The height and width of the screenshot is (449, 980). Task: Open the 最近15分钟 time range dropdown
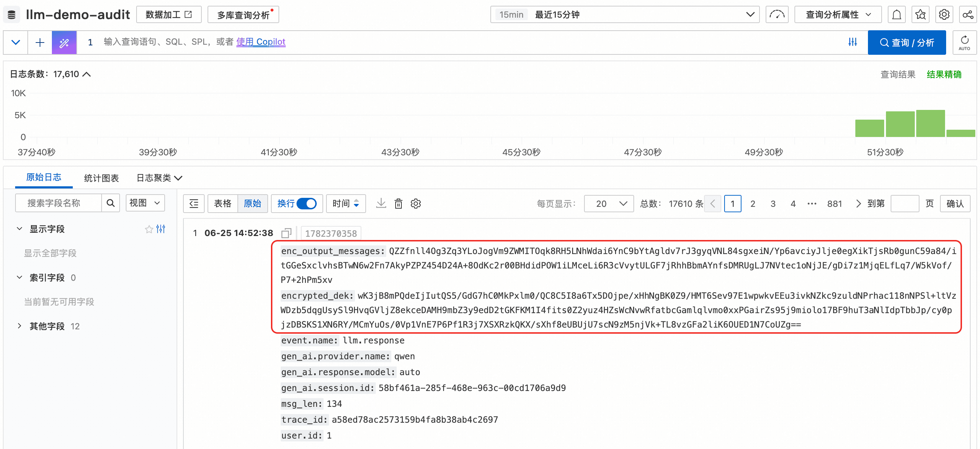point(624,14)
